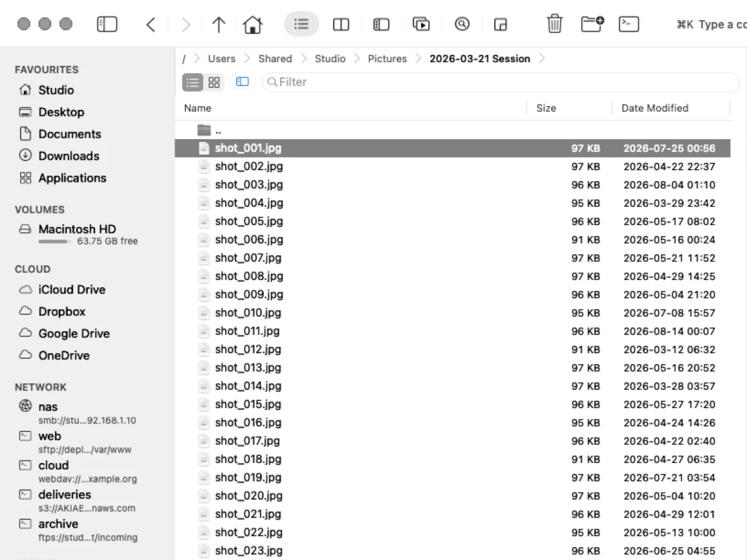Expand the chevron after 2026-03-21 Session
The height and width of the screenshot is (560, 747).
(x=541, y=59)
